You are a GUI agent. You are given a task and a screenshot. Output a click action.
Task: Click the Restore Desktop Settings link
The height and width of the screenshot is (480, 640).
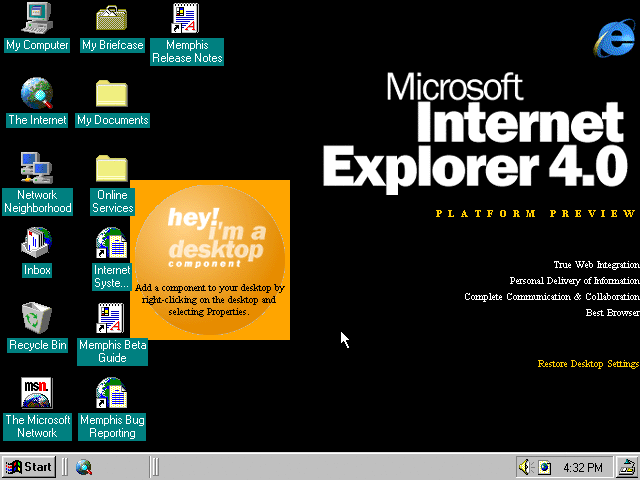pyautogui.click(x=588, y=363)
